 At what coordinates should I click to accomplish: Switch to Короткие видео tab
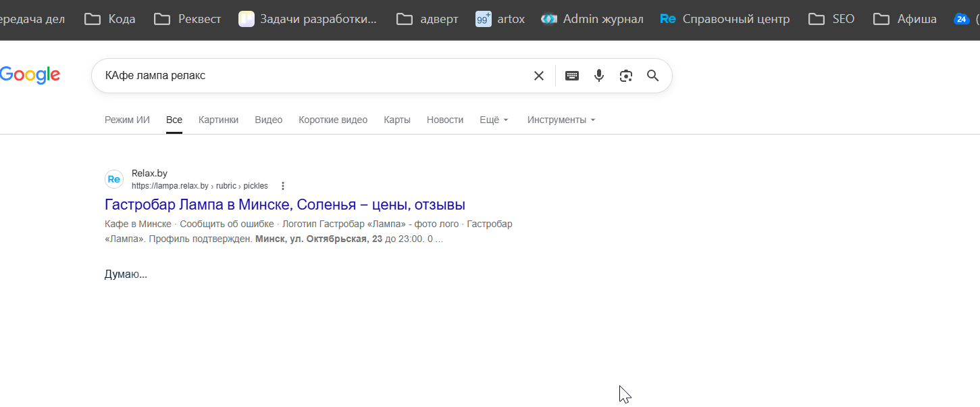(333, 120)
